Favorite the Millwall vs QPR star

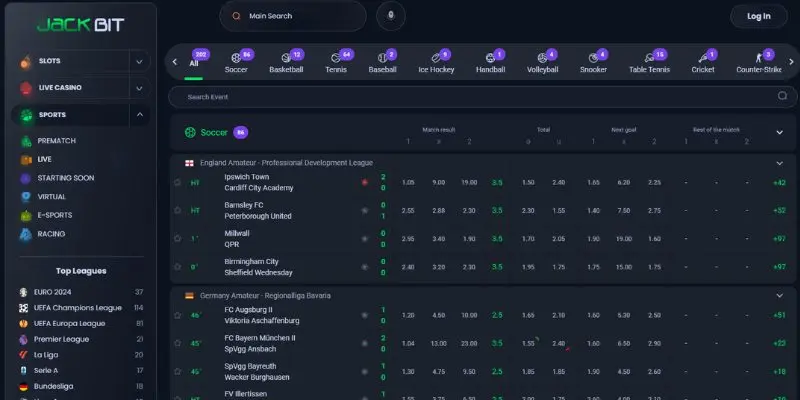click(177, 238)
